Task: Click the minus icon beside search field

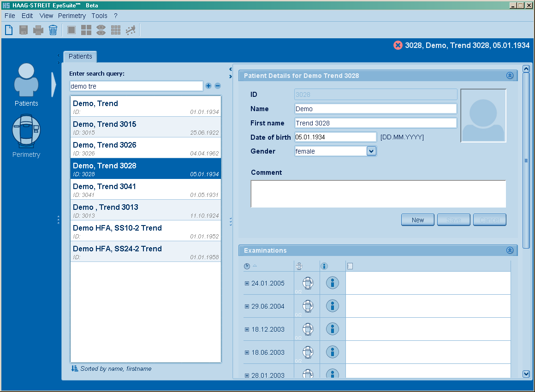Action: tap(218, 86)
